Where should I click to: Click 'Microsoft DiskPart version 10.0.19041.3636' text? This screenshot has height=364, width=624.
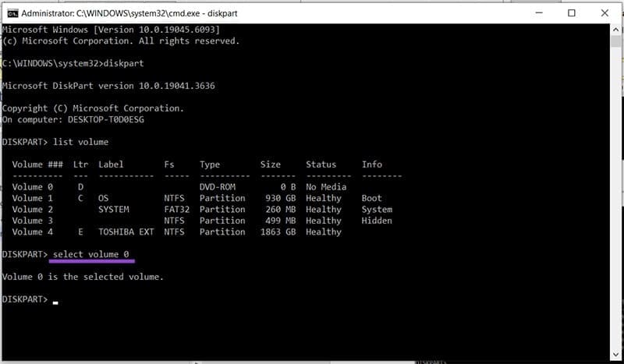coord(108,86)
